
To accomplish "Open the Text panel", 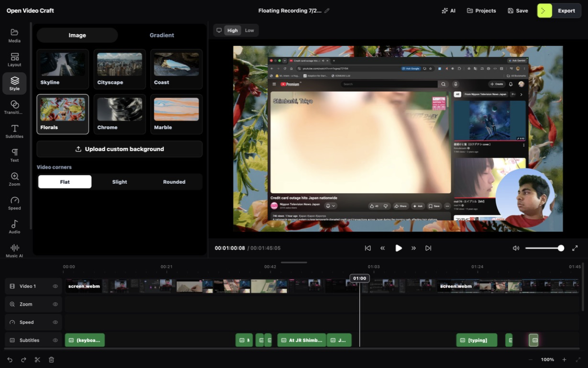I will (x=14, y=155).
